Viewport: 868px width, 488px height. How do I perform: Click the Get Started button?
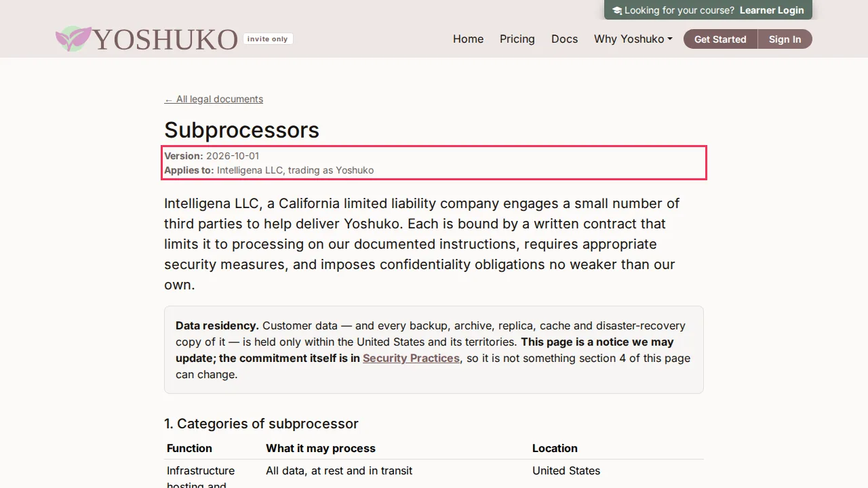pos(720,39)
